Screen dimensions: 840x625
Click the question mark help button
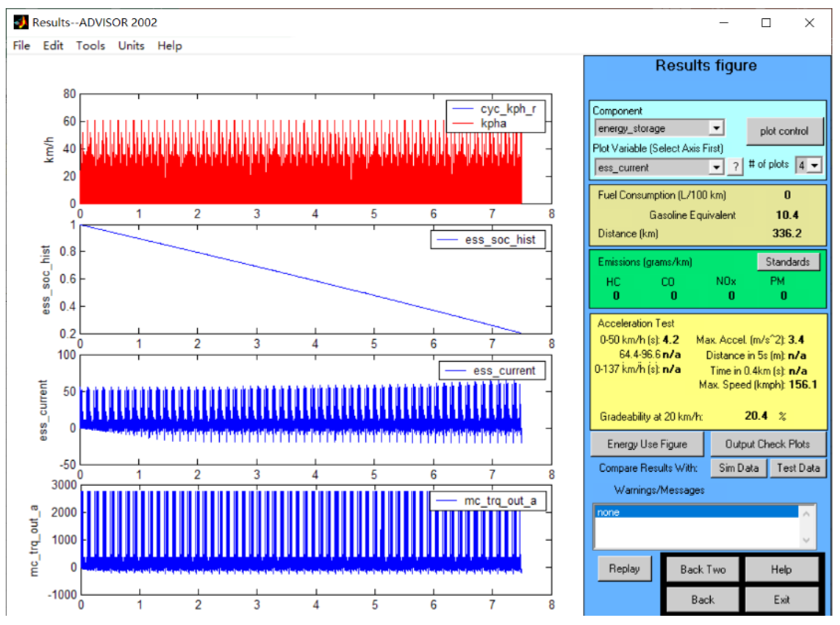click(x=735, y=167)
